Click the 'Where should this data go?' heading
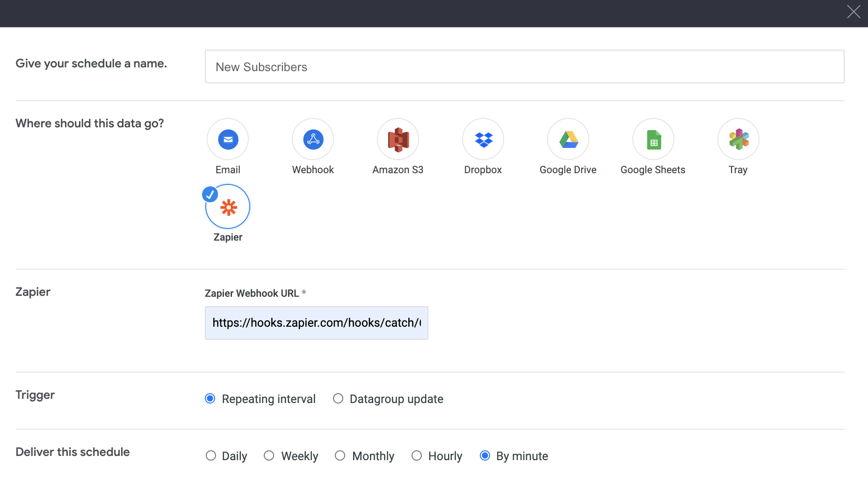Image resolution: width=868 pixels, height=477 pixels. (x=90, y=124)
